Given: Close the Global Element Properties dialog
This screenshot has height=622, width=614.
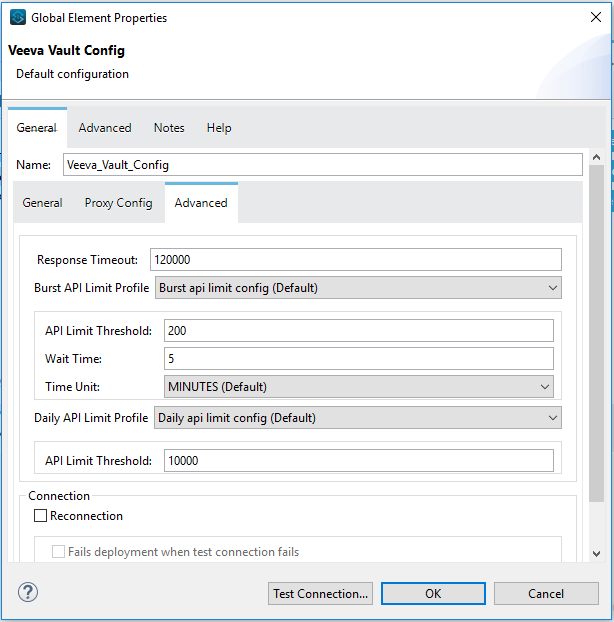Looking at the screenshot, I should tap(596, 17).
